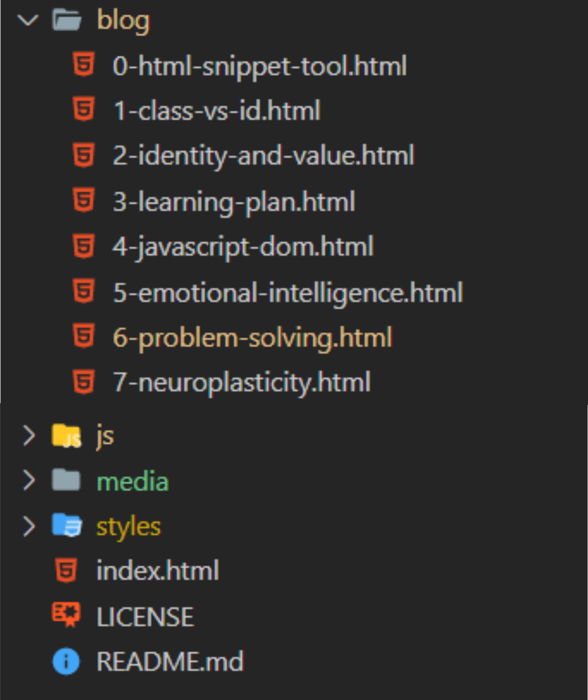The height and width of the screenshot is (700, 588).
Task: Expand the media folder chevron
Action: coord(29,481)
